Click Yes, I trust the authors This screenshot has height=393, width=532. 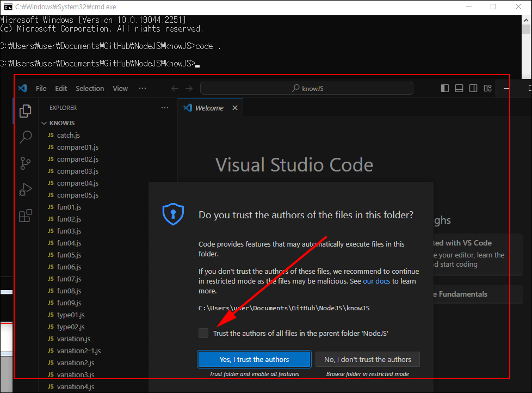click(254, 359)
